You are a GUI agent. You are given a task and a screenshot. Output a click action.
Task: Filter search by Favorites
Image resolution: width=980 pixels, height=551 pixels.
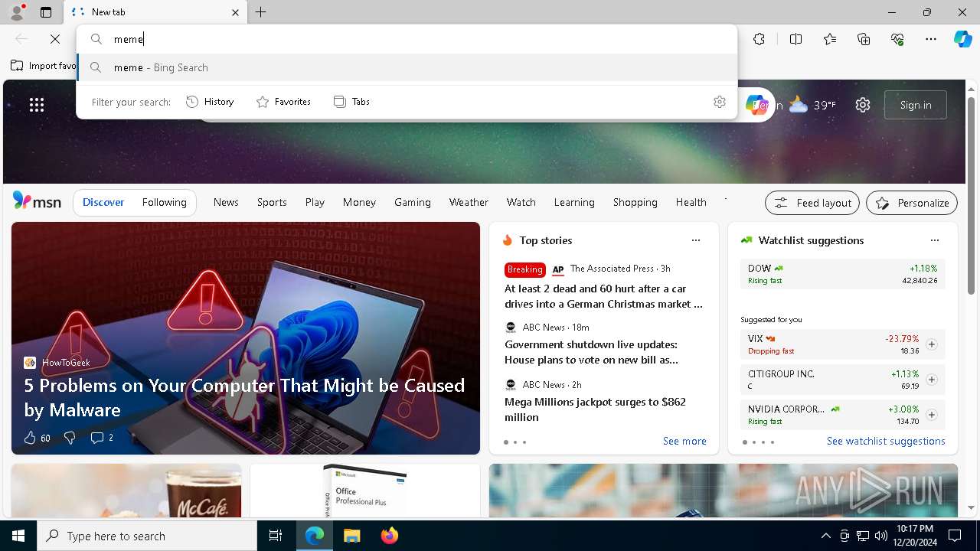coord(283,102)
